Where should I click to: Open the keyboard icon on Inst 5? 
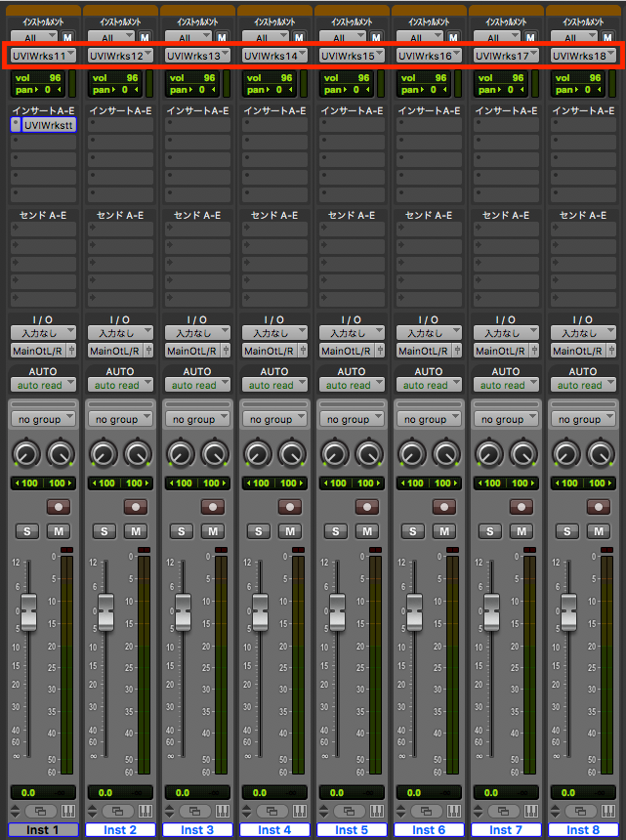pyautogui.click(x=376, y=811)
